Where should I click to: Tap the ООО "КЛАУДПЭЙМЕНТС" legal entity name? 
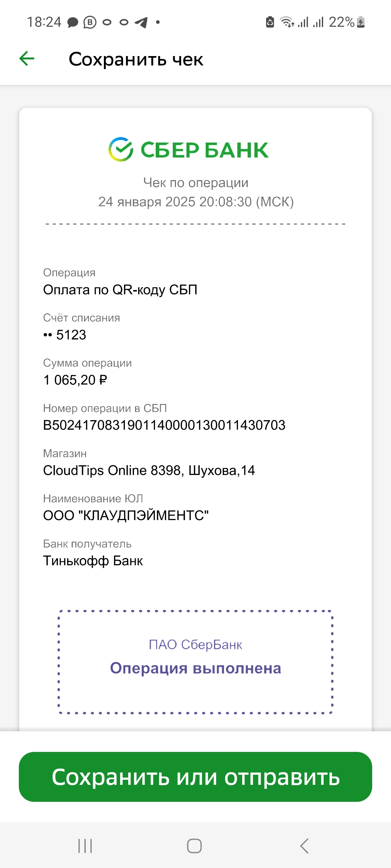(x=126, y=515)
